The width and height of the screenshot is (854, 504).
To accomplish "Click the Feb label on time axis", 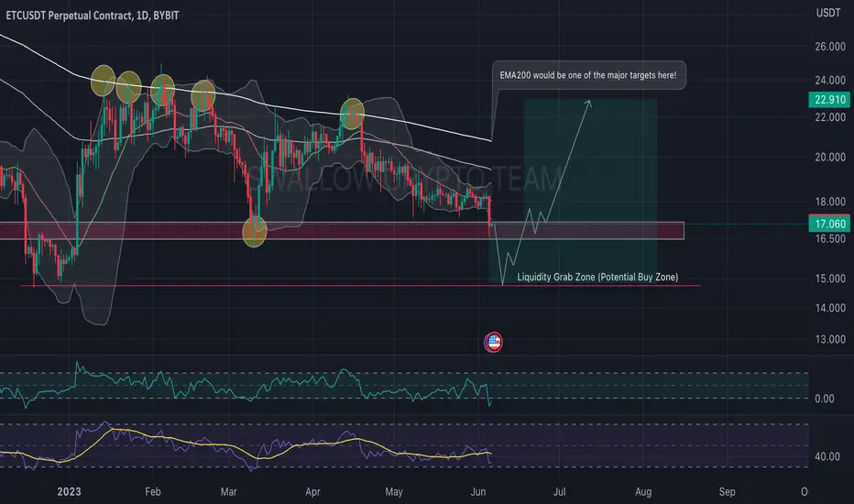I will (153, 491).
